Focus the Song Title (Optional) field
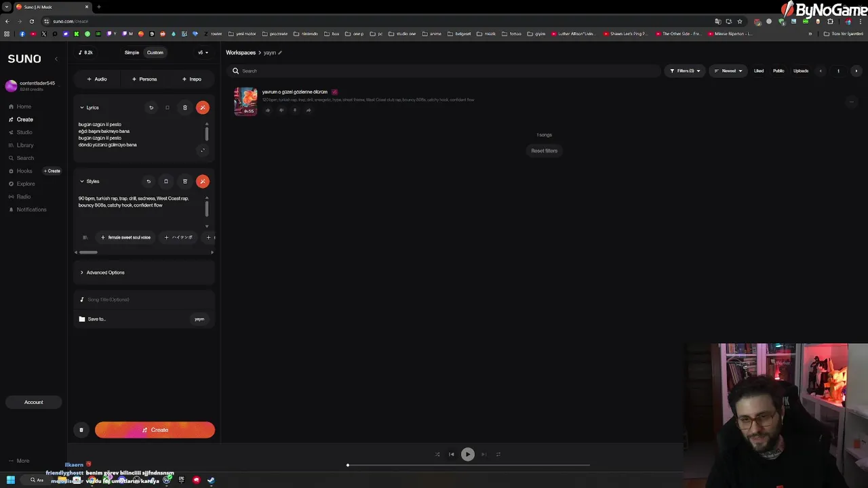Viewport: 868px width, 488px height. point(144,300)
